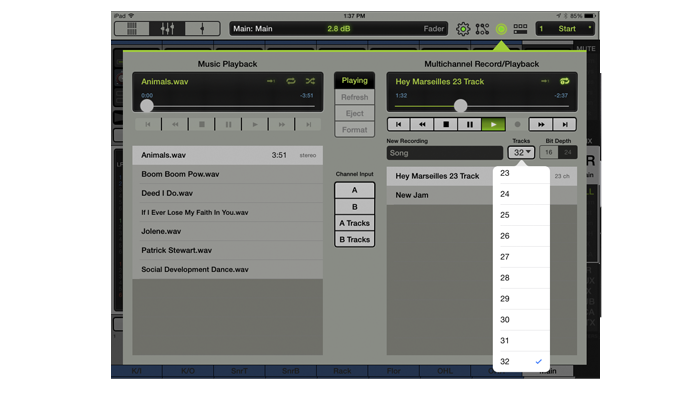Viewport: 700px width, 395px height.
Task: Skip to previous track in Music Playback
Action: coord(148,125)
